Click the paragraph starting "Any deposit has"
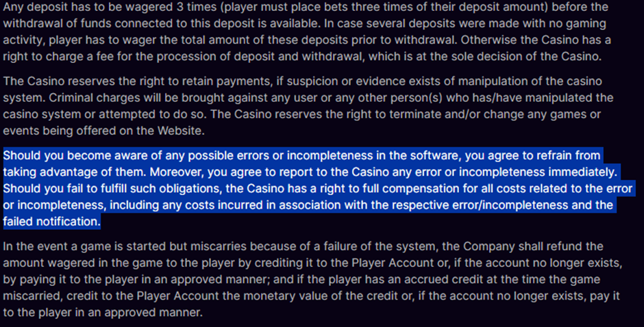This screenshot has height=327, width=644. (306, 31)
